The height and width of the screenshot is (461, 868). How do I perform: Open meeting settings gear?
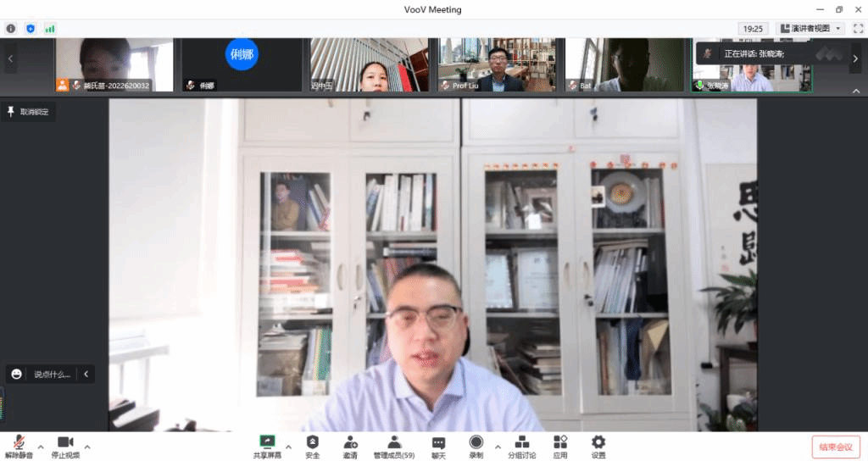click(x=598, y=446)
